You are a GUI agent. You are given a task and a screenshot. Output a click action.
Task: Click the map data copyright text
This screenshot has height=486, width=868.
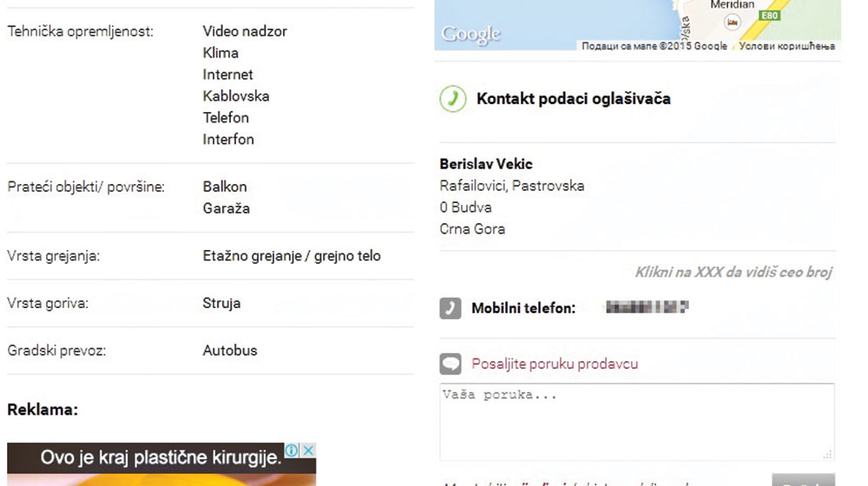pyautogui.click(x=654, y=46)
